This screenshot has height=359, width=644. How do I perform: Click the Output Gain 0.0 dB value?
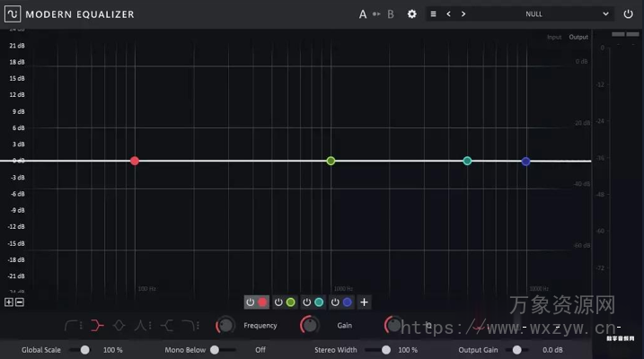[x=552, y=350]
